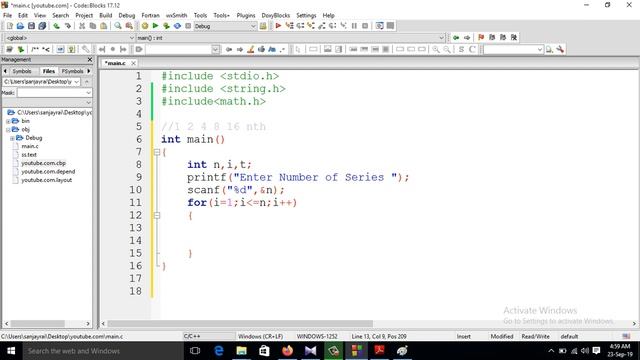
Task: Select the *main.c editor tab
Action: tap(116, 63)
